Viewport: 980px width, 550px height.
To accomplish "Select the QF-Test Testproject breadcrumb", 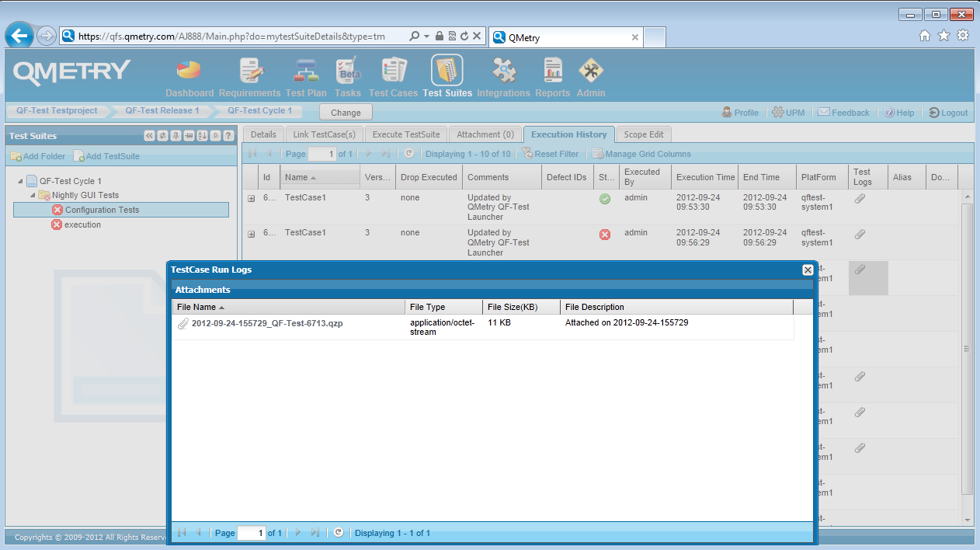I will [57, 111].
